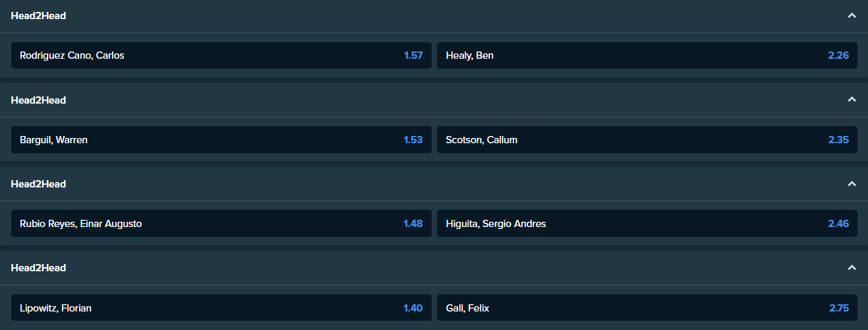Screen dimensions: 868x330
Task: Pick Healy, Ben to win
Action: click(x=647, y=55)
